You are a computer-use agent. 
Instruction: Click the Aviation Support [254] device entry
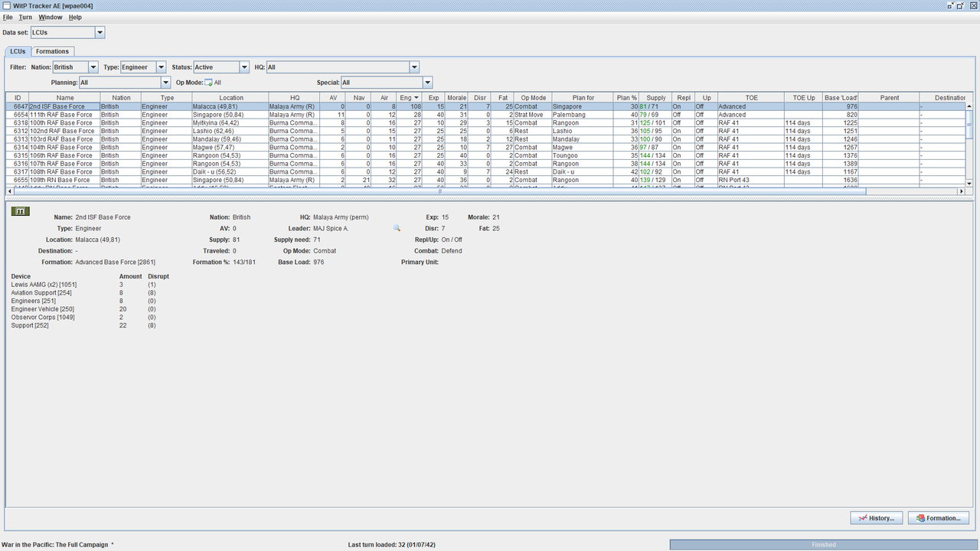pyautogui.click(x=41, y=292)
